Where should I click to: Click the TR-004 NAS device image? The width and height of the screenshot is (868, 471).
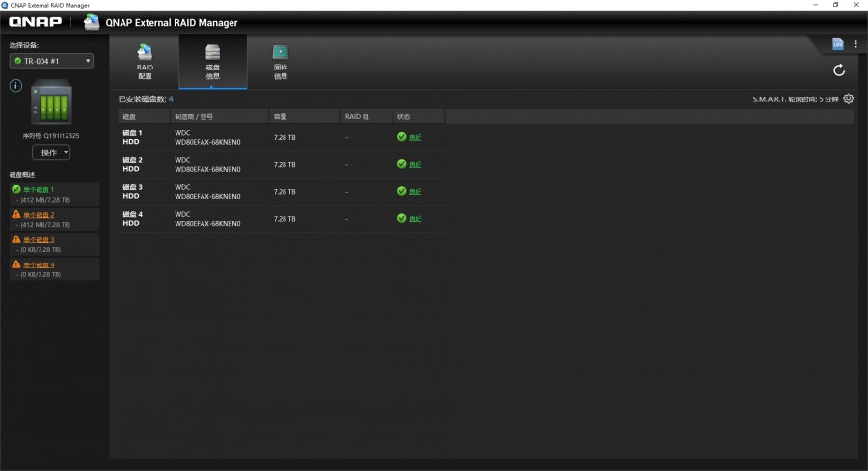point(51,100)
